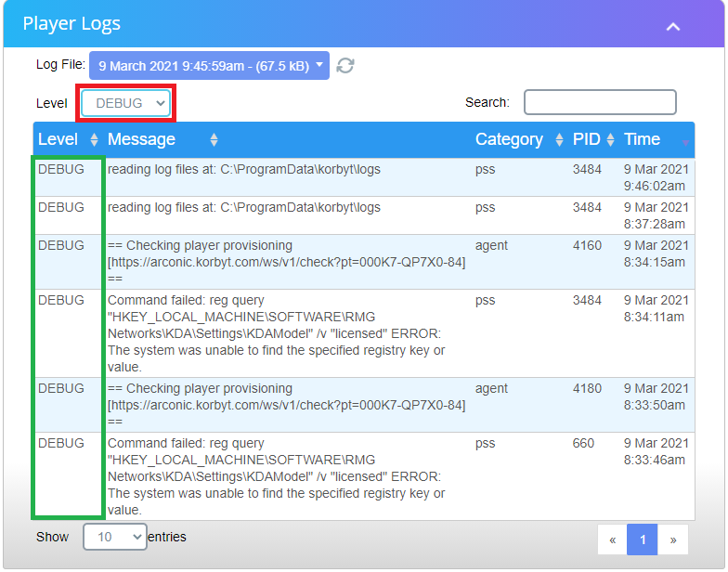
Task: Click the refresh log file icon
Action: pos(345,66)
